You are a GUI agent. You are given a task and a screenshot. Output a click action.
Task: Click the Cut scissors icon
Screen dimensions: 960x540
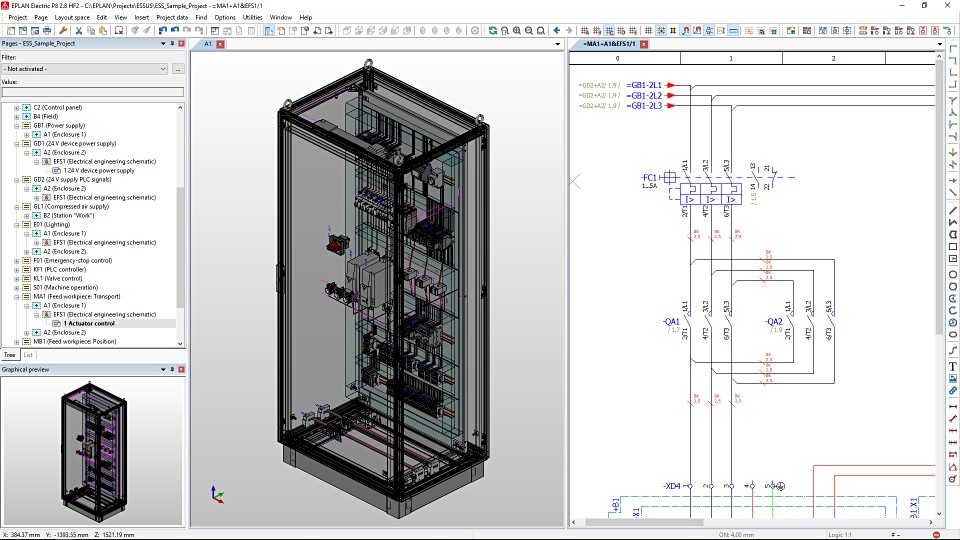[79, 30]
